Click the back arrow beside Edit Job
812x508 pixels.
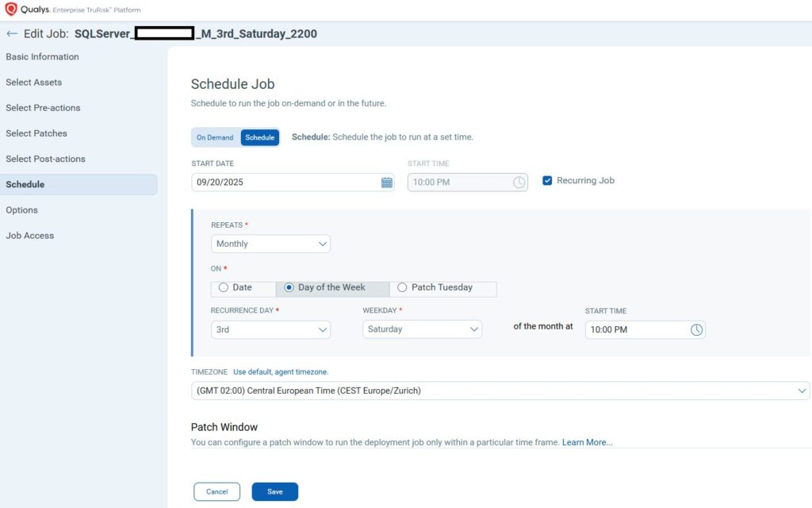pyautogui.click(x=12, y=34)
